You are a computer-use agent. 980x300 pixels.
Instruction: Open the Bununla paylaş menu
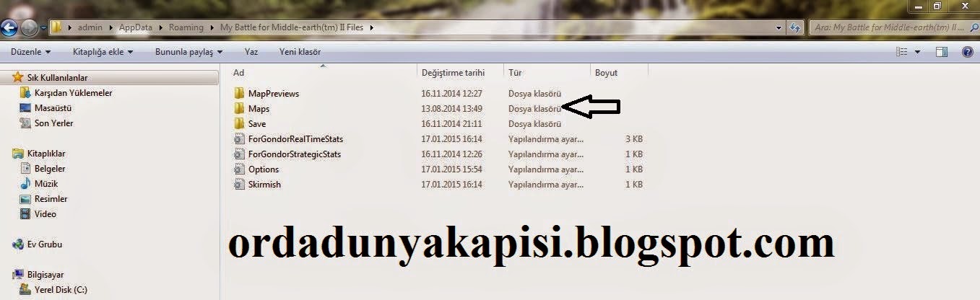(x=188, y=52)
